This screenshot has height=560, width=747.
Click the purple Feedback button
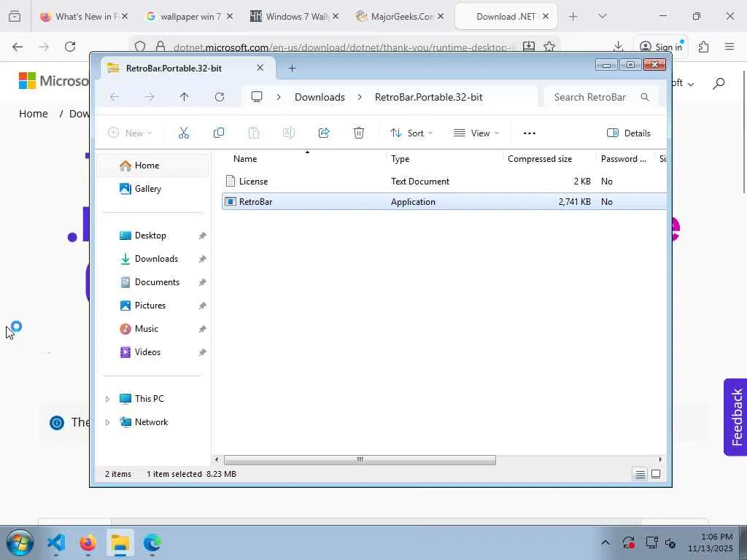coord(735,417)
